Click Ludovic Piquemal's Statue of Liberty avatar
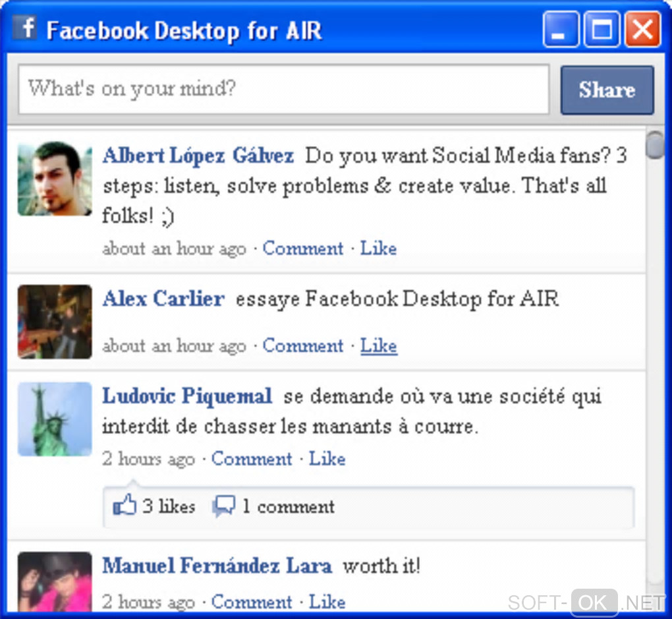The image size is (672, 619). pos(55,419)
